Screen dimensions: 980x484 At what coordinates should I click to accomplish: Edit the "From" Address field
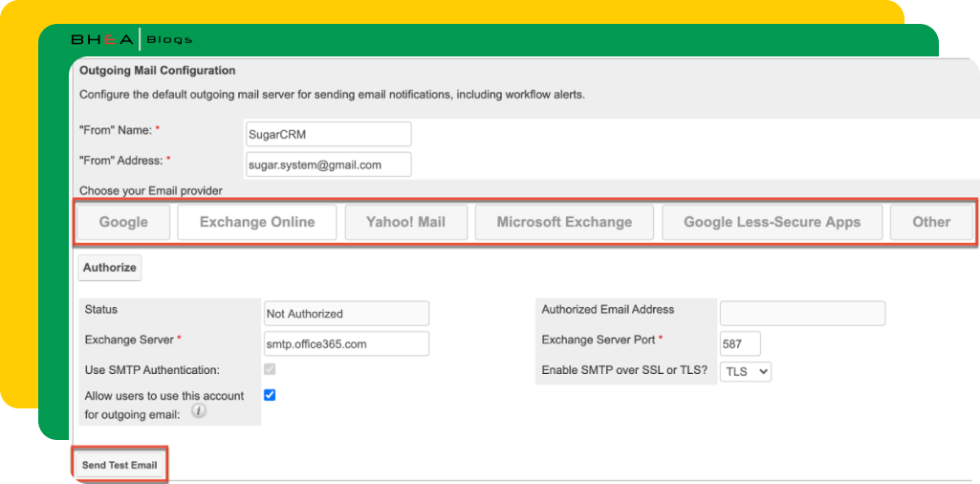click(329, 165)
